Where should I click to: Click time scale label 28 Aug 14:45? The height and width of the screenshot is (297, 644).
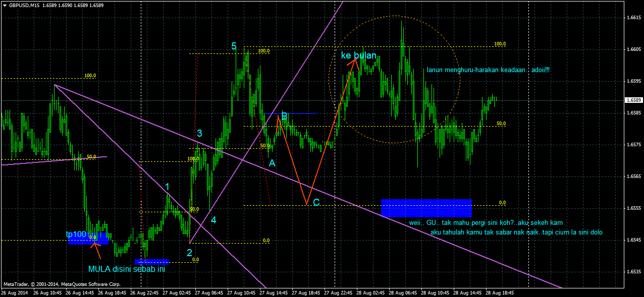468,292
